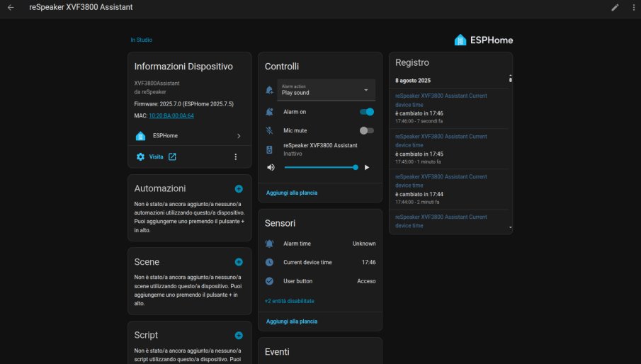The height and width of the screenshot is (364, 641).
Task: Show the +2 entità disabilitate
Action: [x=290, y=301]
